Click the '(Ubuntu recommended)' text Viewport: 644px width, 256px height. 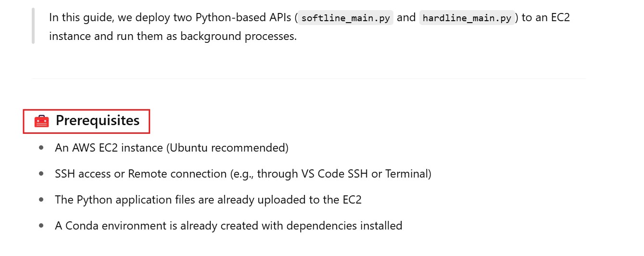coord(227,148)
